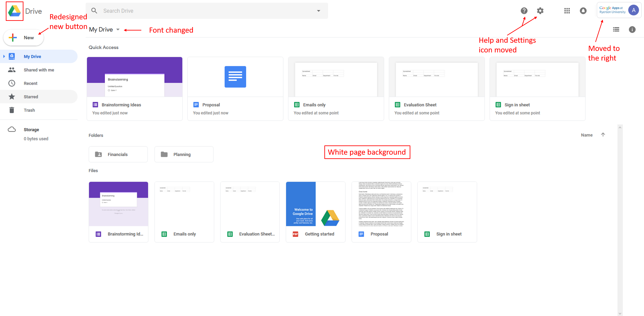Screen dimensions: 644x316
Task: Expand the My Drive tree arrow
Action: tap(4, 56)
